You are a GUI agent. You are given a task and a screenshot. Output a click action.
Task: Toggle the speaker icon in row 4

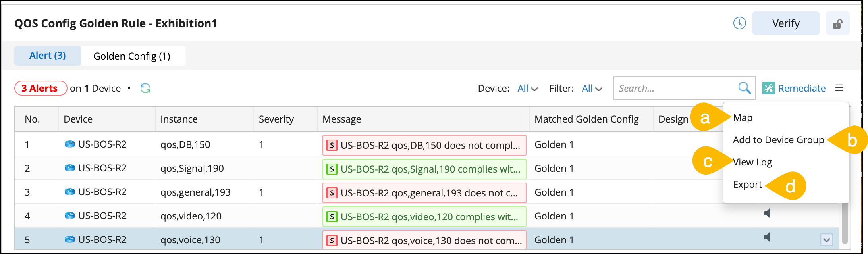coord(767,214)
